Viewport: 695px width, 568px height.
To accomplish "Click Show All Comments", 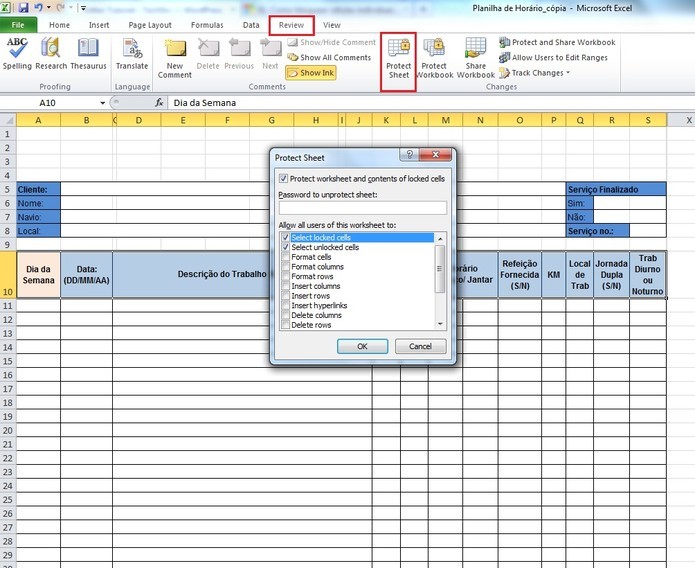I will pos(329,58).
